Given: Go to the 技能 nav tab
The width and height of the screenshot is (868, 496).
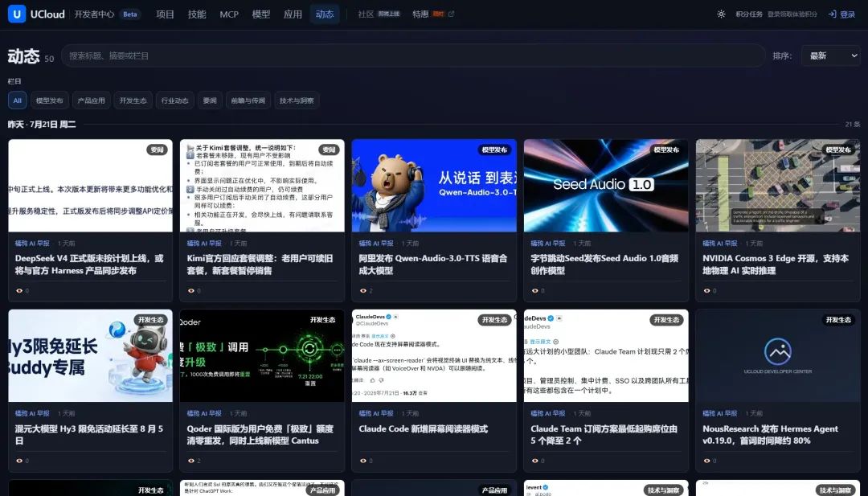Looking at the screenshot, I should pos(197,14).
